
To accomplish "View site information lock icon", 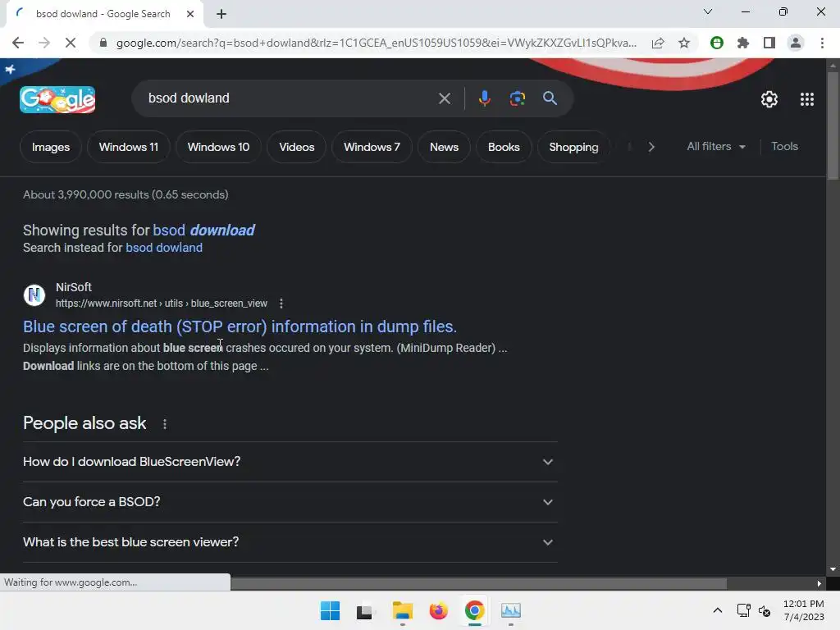I will (x=103, y=43).
